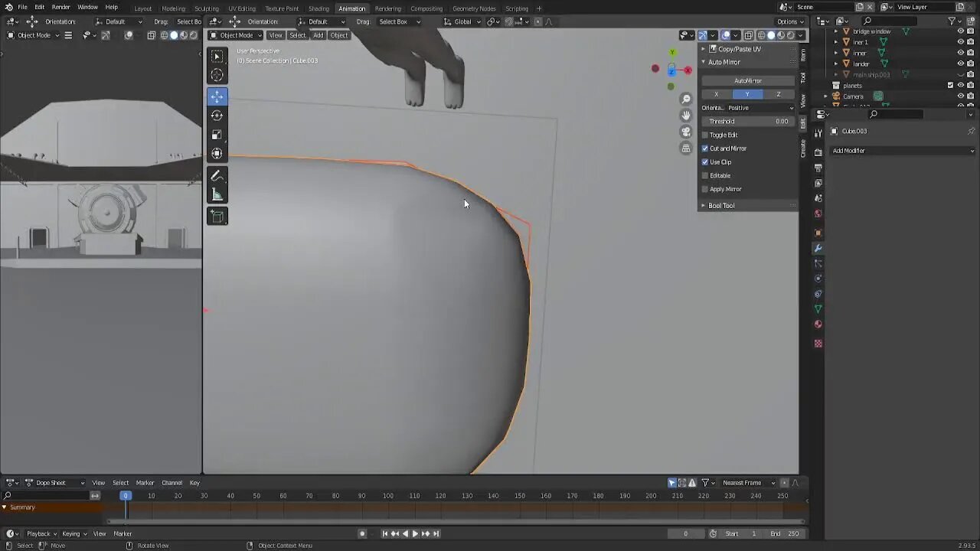980x551 pixels.
Task: Toggle planets collection exclude checkbox
Action: coord(950,86)
